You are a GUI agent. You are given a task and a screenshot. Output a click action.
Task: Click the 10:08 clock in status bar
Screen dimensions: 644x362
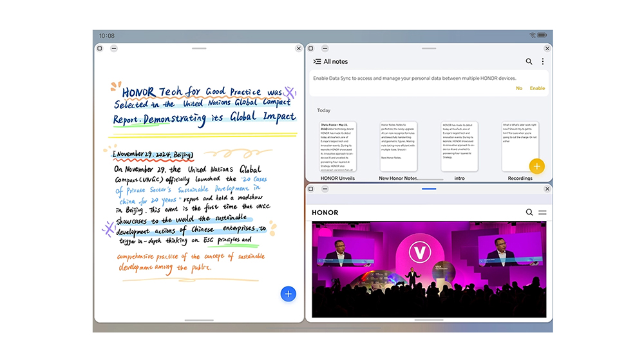107,35
